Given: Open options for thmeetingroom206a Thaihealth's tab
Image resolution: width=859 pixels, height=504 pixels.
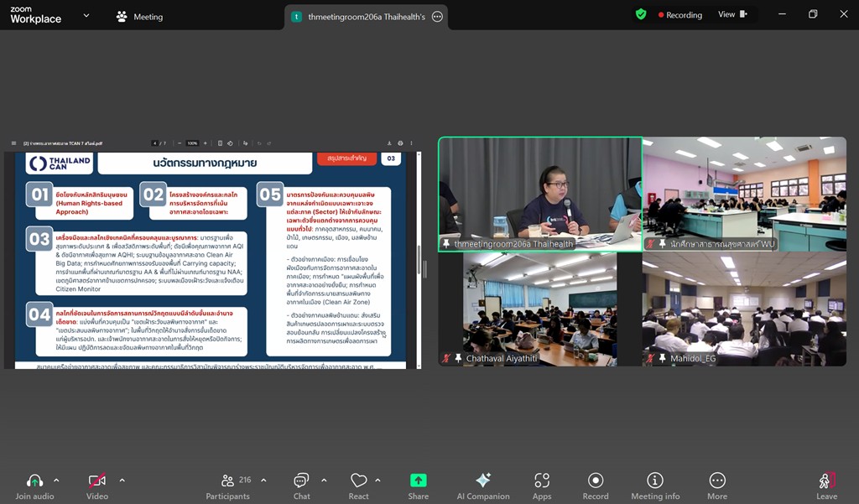Looking at the screenshot, I should [437, 17].
